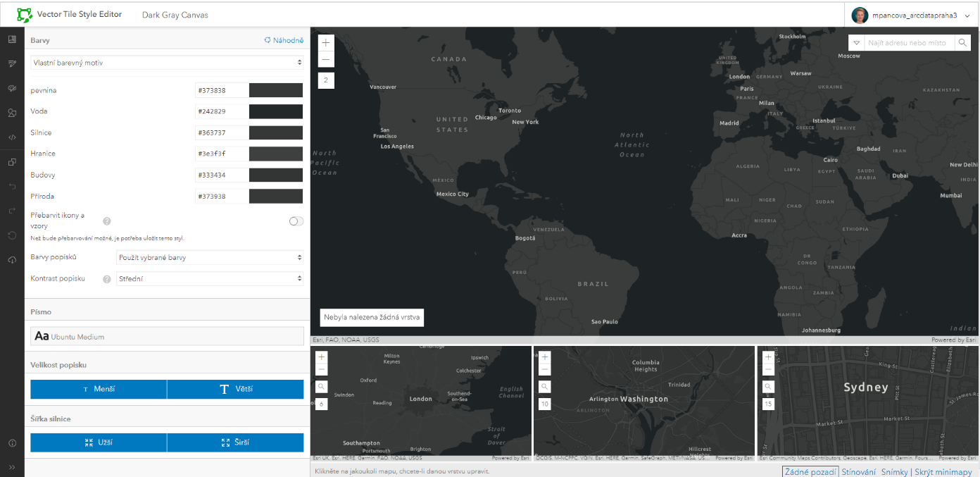This screenshot has width=980, height=477.
Task: Open the Barvy popisků dropdown
Action: (x=210, y=258)
